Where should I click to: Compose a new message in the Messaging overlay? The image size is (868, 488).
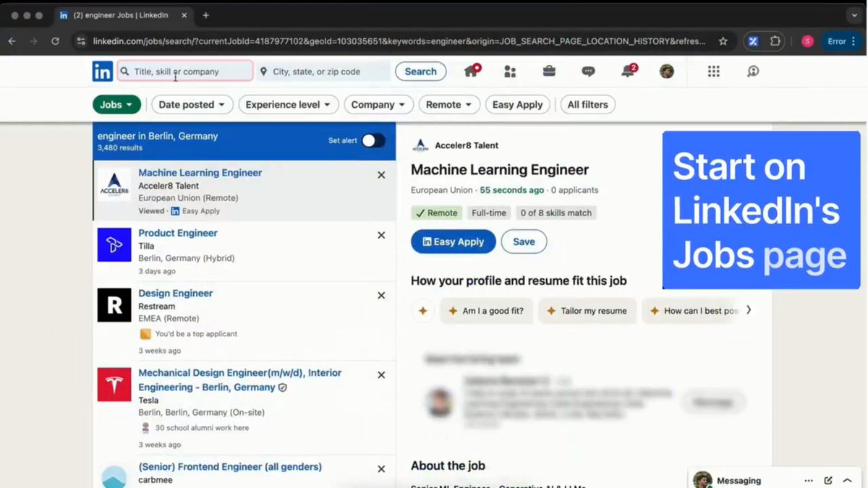(828, 481)
